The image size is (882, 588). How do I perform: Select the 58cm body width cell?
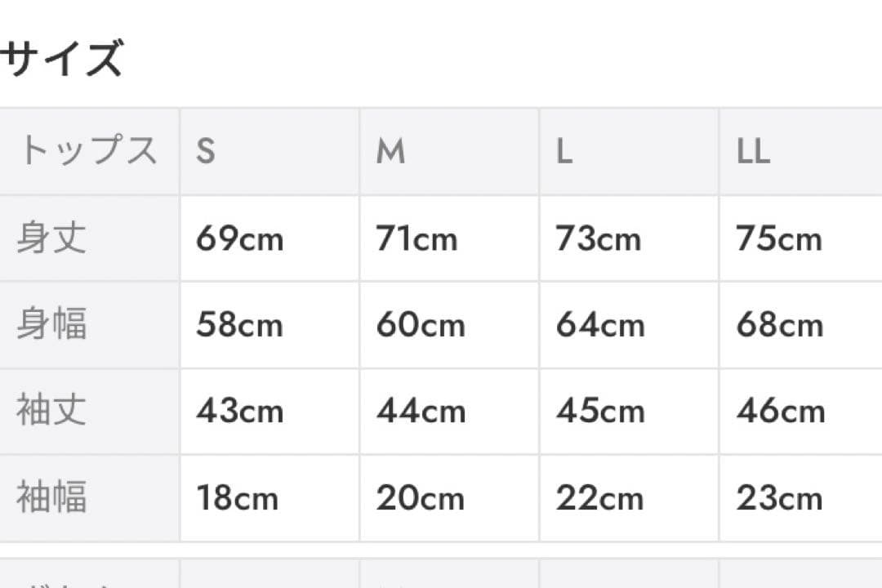[239, 326]
